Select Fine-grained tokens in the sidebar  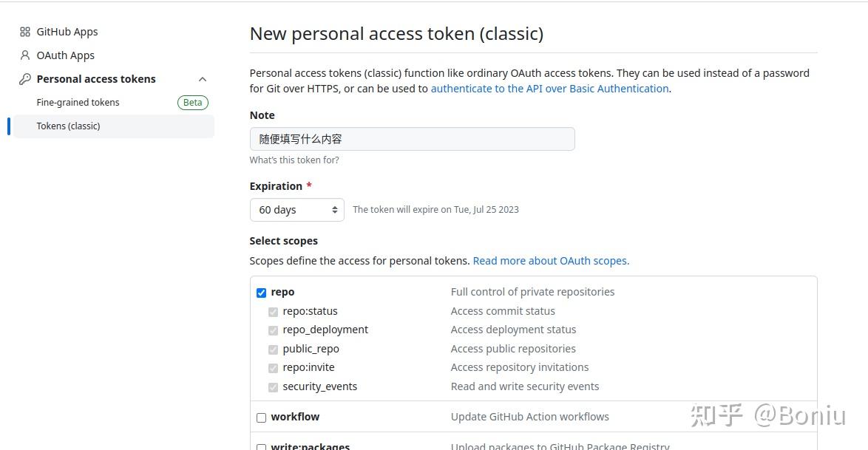click(79, 102)
